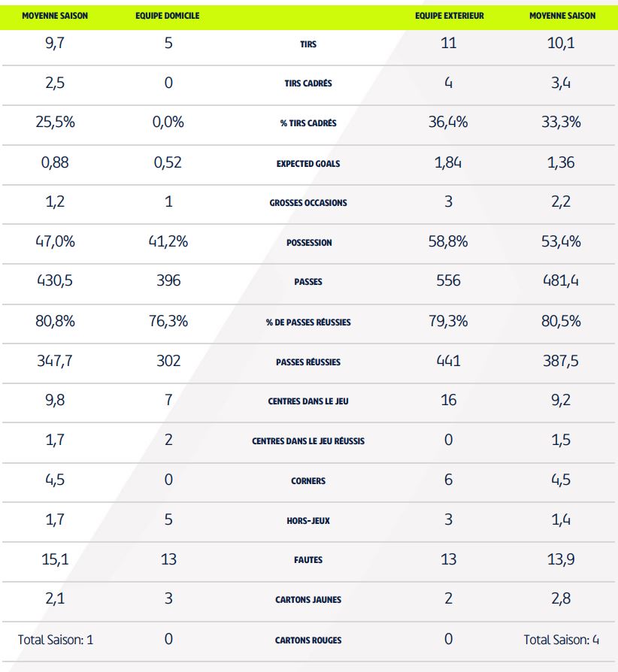Select the HORS-JEUX row label

tap(308, 520)
